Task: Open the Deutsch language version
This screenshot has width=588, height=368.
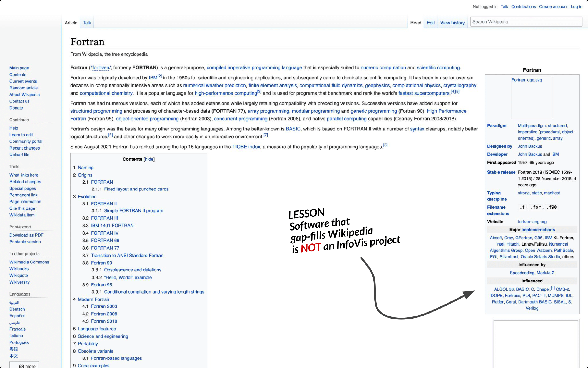Action: (17, 309)
